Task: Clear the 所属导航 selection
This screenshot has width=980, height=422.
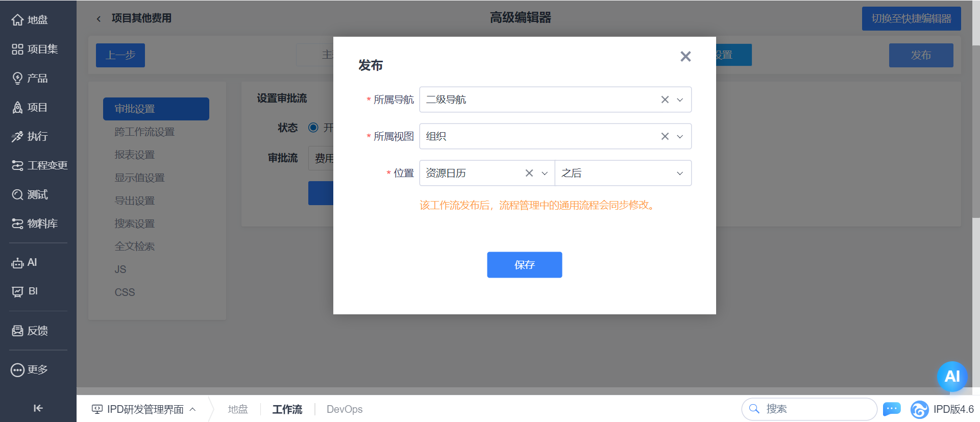Action: tap(665, 100)
